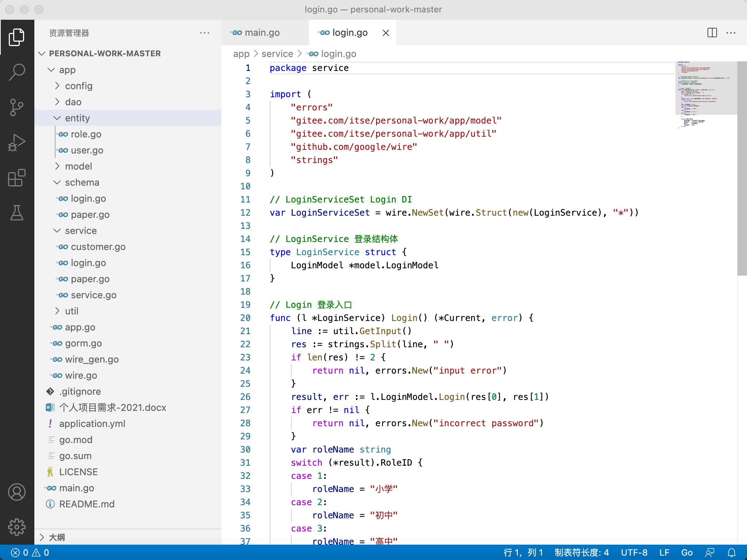Change indentation via 制表符长度: 4
Viewport: 747px width, 560px height.
coord(581,552)
